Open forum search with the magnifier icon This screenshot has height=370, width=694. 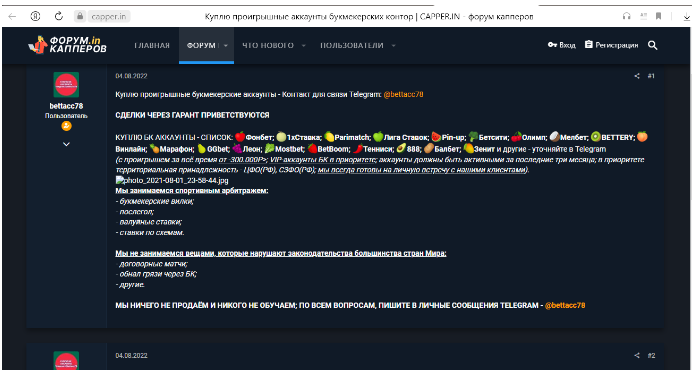[x=652, y=45]
